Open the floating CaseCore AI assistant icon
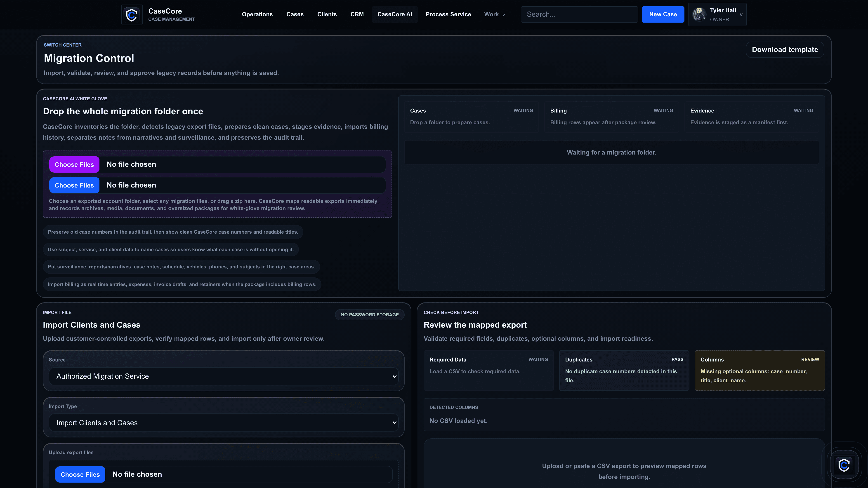 click(844, 465)
